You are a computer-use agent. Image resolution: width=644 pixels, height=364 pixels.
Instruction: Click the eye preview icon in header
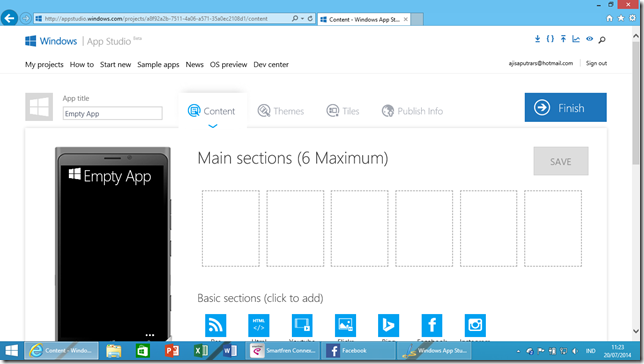(x=589, y=39)
